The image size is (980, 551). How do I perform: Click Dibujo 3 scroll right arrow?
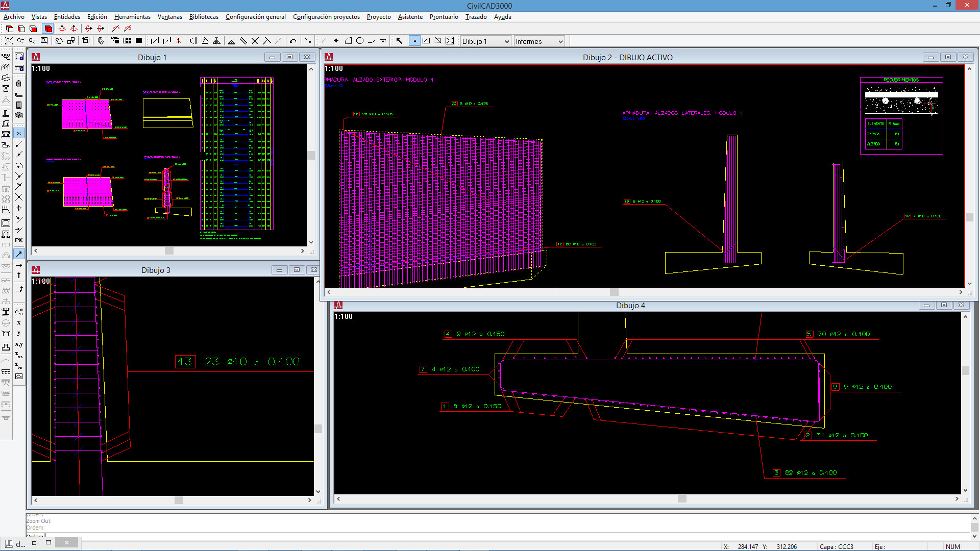point(309,500)
